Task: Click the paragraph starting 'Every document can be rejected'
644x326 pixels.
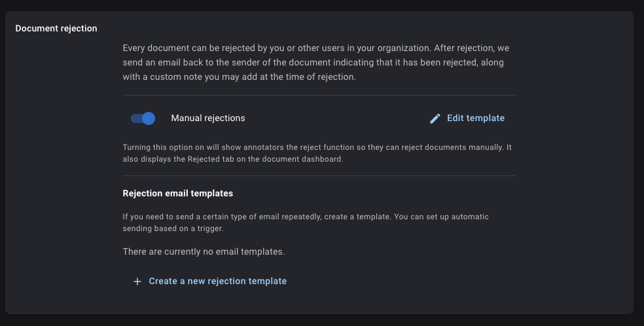Action: tap(316, 62)
